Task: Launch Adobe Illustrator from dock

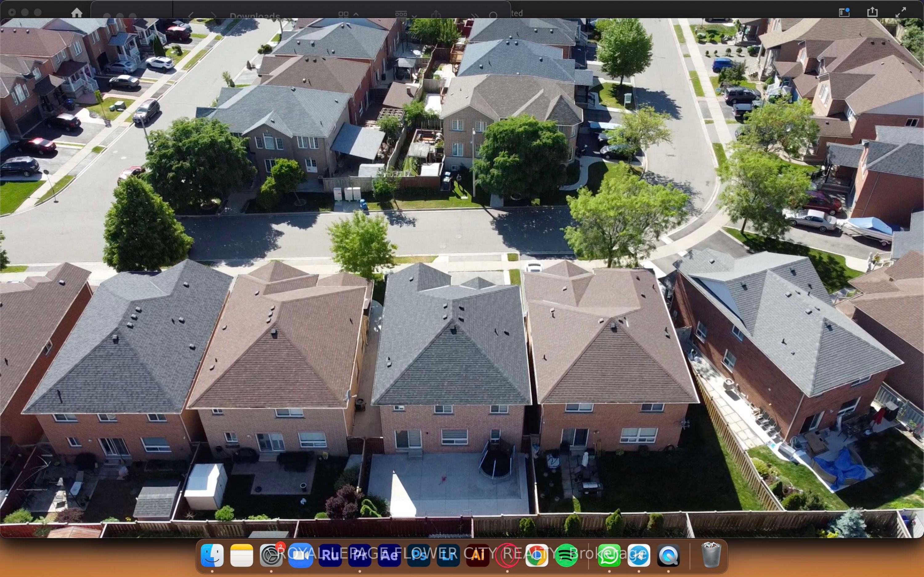Action: pyautogui.click(x=478, y=555)
